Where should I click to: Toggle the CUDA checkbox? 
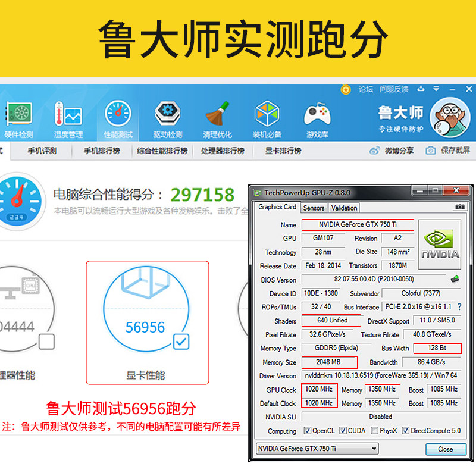(343, 430)
